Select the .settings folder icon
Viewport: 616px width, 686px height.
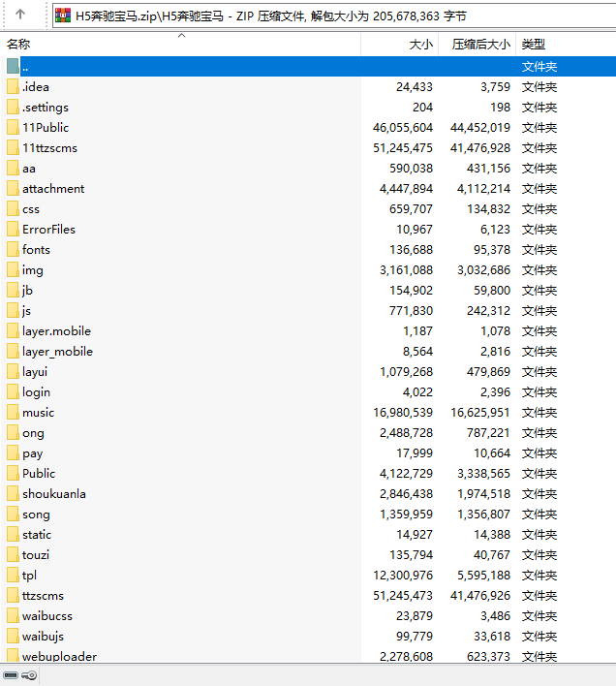click(x=13, y=107)
